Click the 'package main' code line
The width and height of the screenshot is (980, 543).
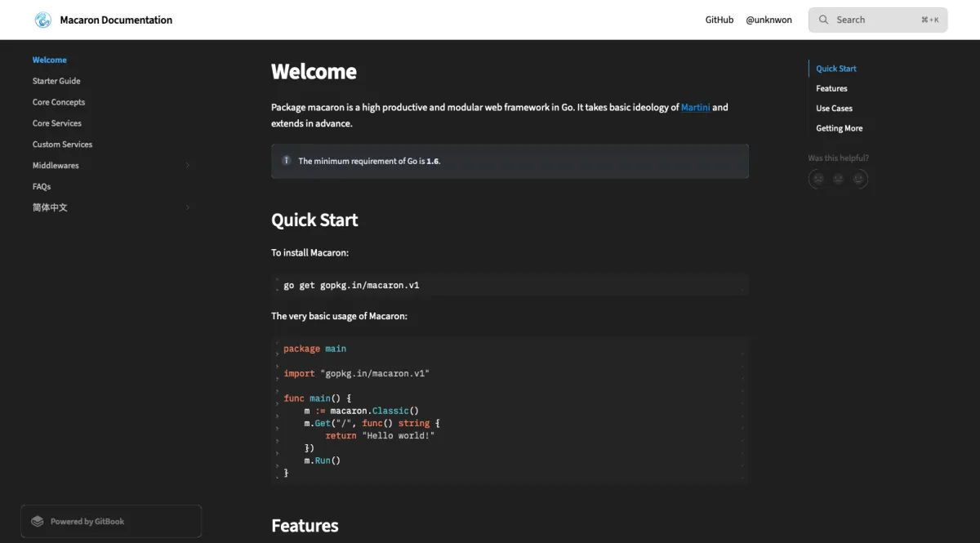coord(314,349)
